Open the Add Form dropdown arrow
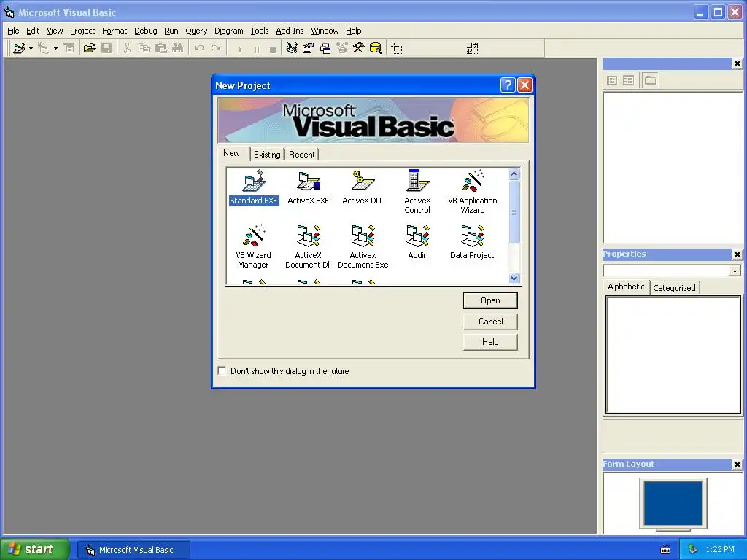The width and height of the screenshot is (747, 560). pyautogui.click(x=55, y=49)
